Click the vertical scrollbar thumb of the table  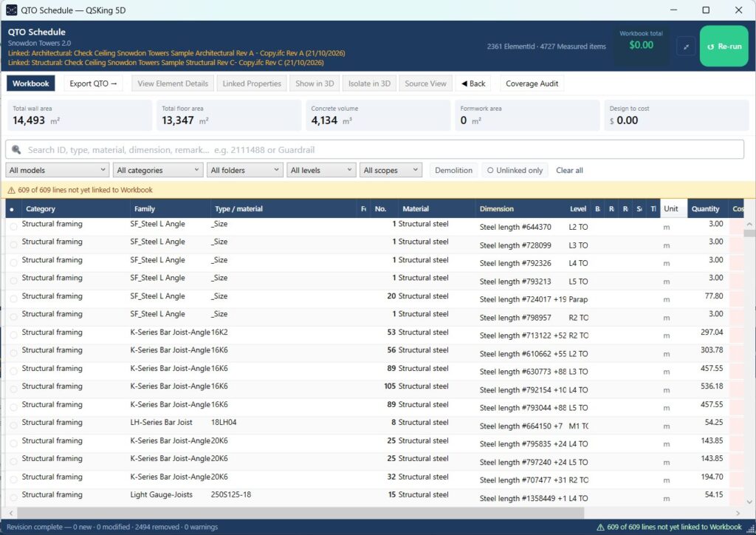pos(749,233)
